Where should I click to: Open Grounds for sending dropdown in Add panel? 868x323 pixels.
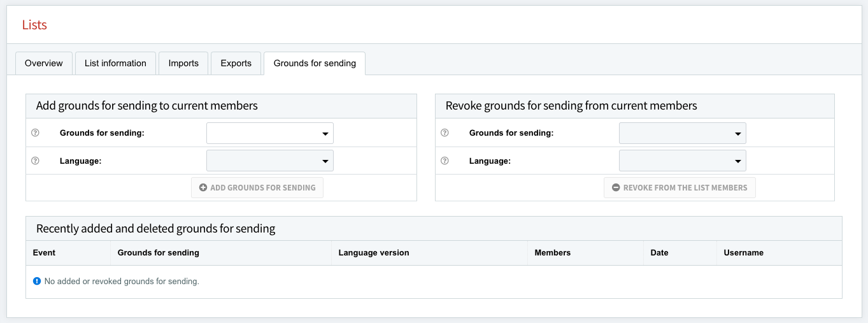coord(269,134)
